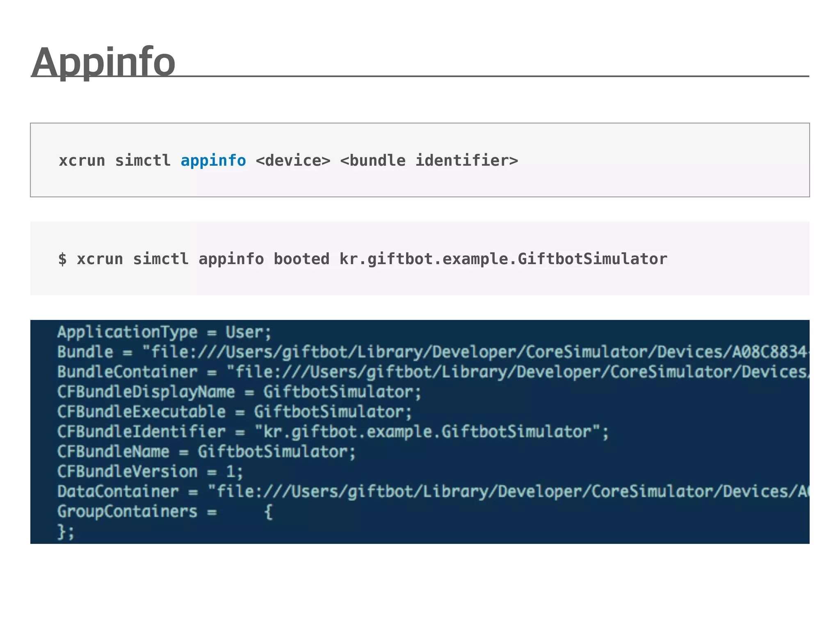
Task: Click the CFBundleExecutable output line
Action: (x=234, y=411)
